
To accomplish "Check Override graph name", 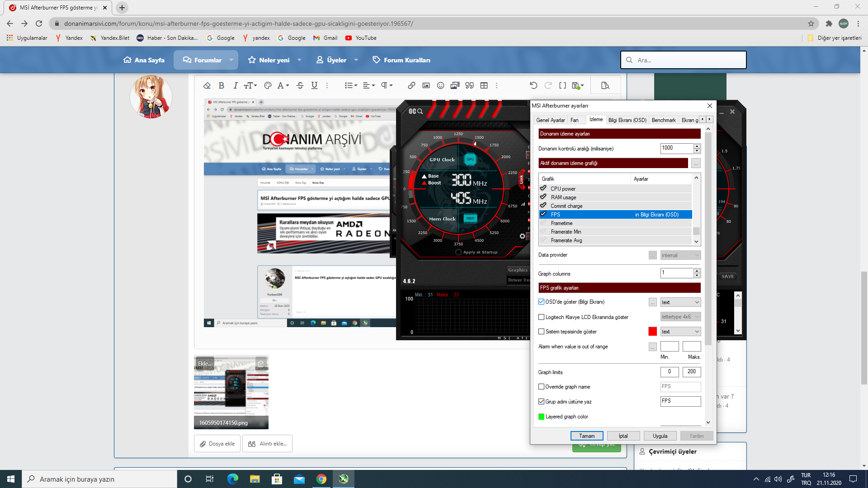I will click(x=541, y=387).
